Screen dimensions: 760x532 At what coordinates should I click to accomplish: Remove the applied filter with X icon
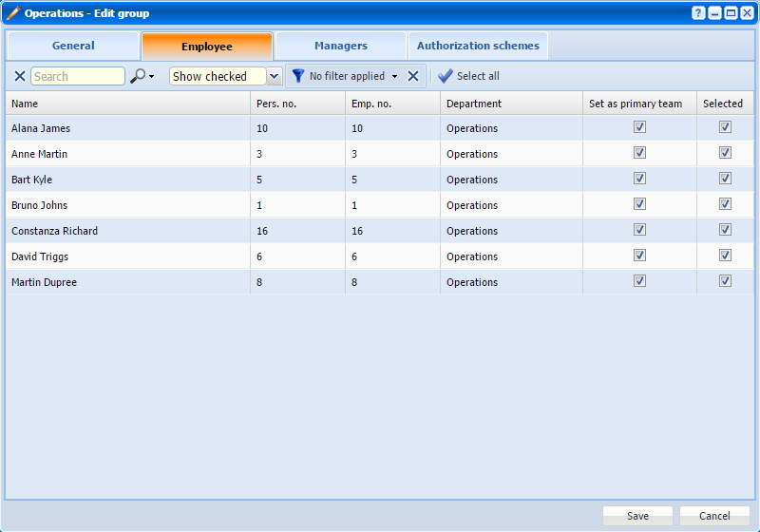coord(413,76)
